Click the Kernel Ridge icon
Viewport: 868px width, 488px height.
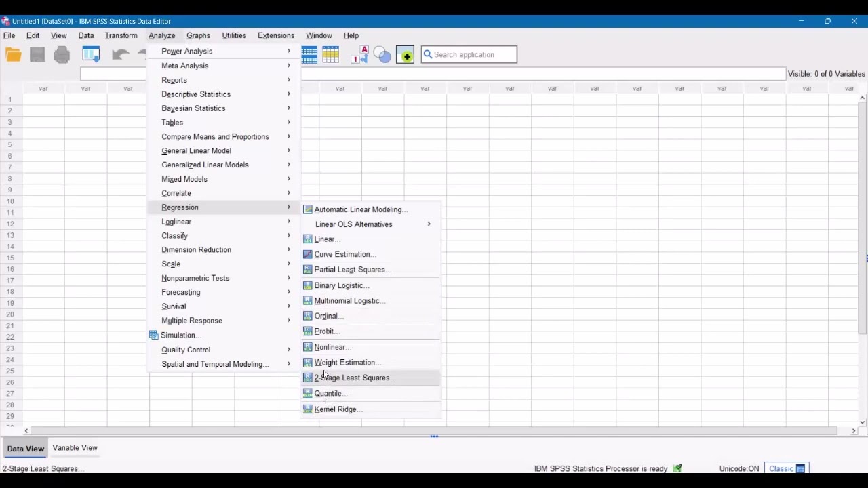[x=308, y=409]
